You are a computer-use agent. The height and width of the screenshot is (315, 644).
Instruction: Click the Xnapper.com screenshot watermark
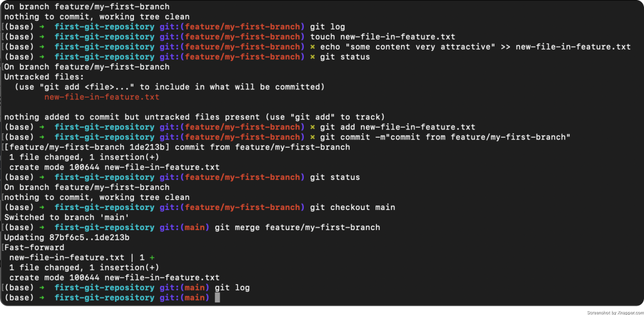614,312
